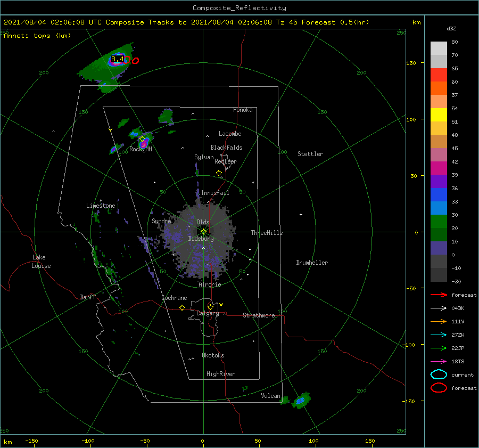Viewport: 479px width, 448px height.
Task: Click the Airdrie city label
Action: point(210,284)
